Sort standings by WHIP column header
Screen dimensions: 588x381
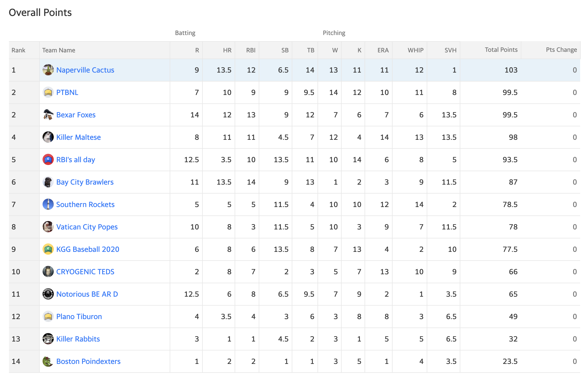click(416, 50)
